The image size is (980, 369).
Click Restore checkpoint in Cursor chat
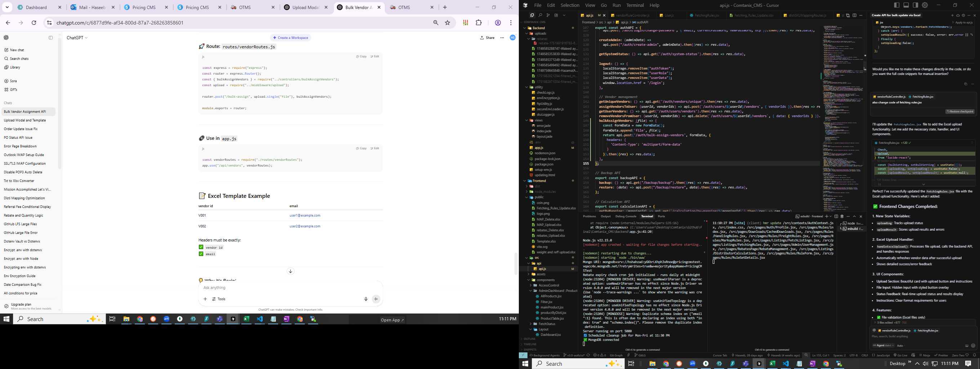[959, 111]
